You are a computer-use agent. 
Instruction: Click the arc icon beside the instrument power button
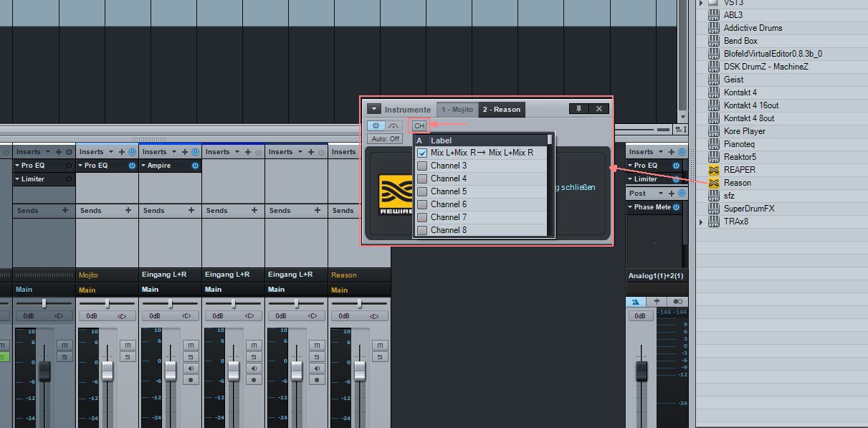click(x=394, y=125)
